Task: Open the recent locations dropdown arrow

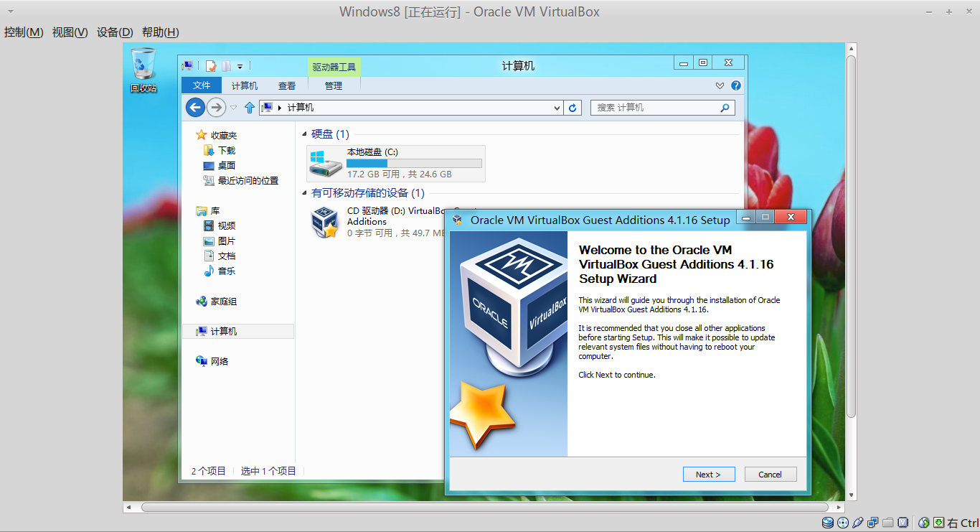Action: 233,108
